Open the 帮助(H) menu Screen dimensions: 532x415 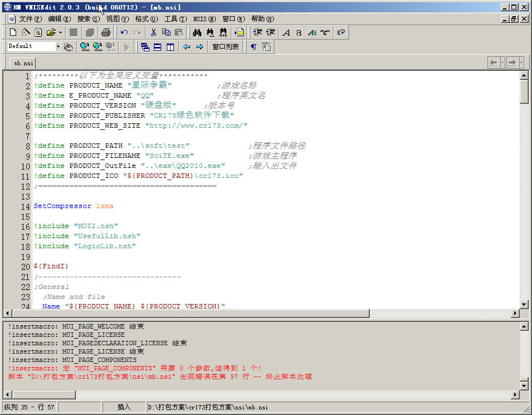click(263, 19)
